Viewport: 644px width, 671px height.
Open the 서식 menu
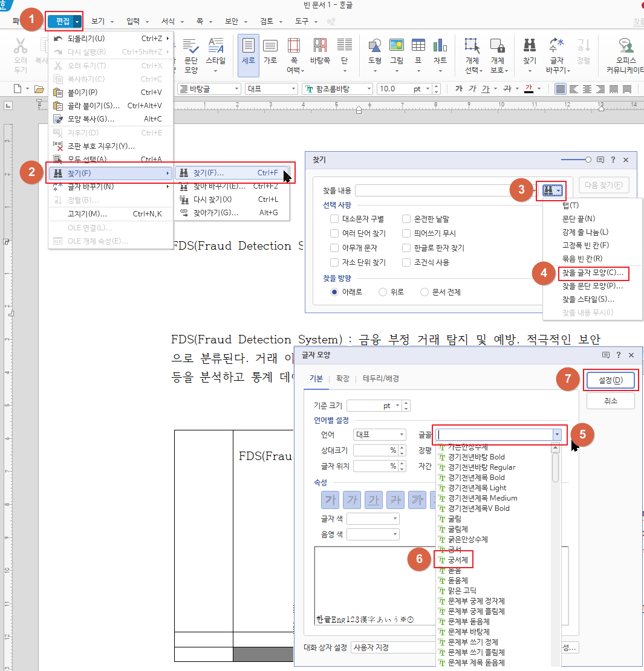coord(172,21)
